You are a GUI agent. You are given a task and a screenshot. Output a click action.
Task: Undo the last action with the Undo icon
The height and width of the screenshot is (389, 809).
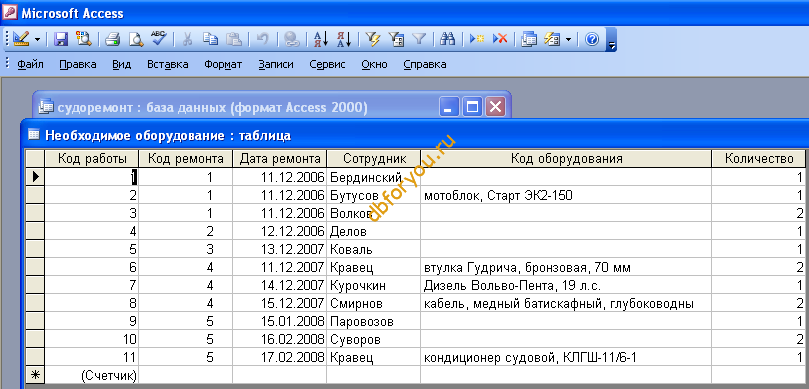[x=263, y=39]
